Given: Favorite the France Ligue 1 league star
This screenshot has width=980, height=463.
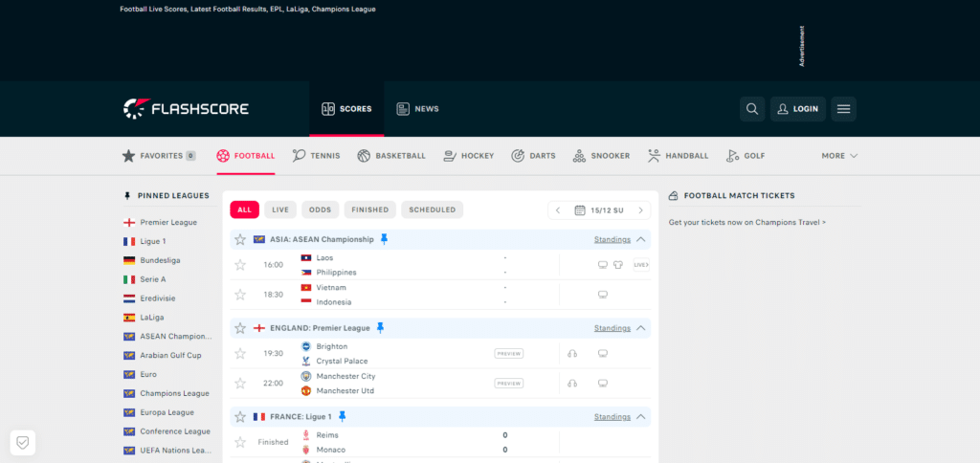Looking at the screenshot, I should [x=240, y=417].
